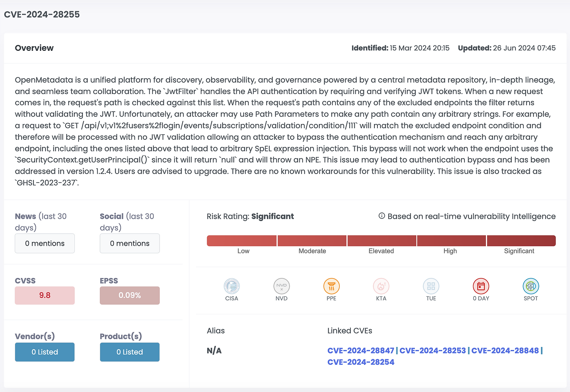Screen dimensions: 570x392
Task: Click the Product(s) 0 Listed button
Action: pyautogui.click(x=129, y=352)
